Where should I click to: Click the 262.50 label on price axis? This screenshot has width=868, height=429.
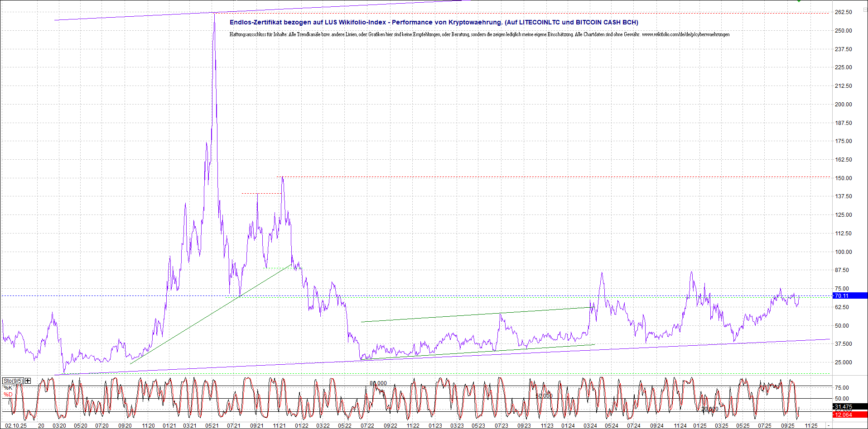coord(843,12)
